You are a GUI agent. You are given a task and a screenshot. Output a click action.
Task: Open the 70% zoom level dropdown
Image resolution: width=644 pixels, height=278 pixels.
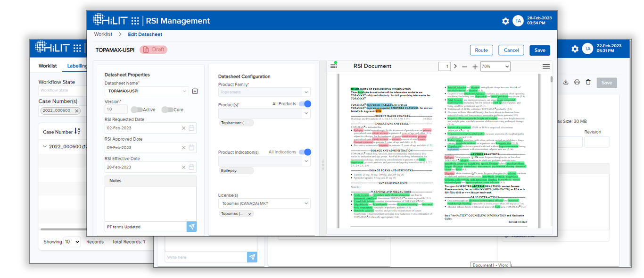[x=495, y=67]
